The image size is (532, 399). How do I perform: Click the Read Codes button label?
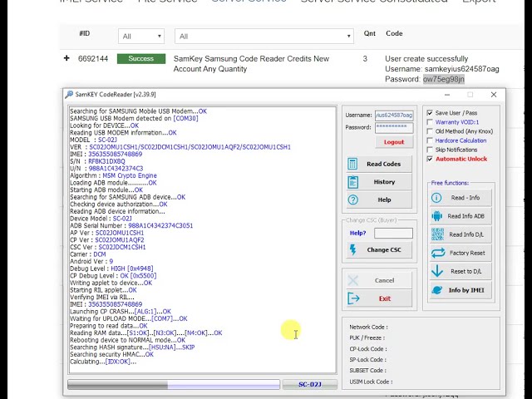pos(383,164)
